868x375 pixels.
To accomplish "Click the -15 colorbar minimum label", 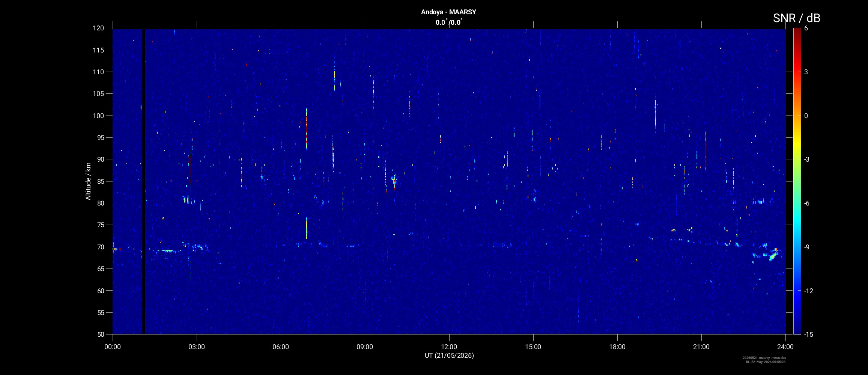I will 808,334.
